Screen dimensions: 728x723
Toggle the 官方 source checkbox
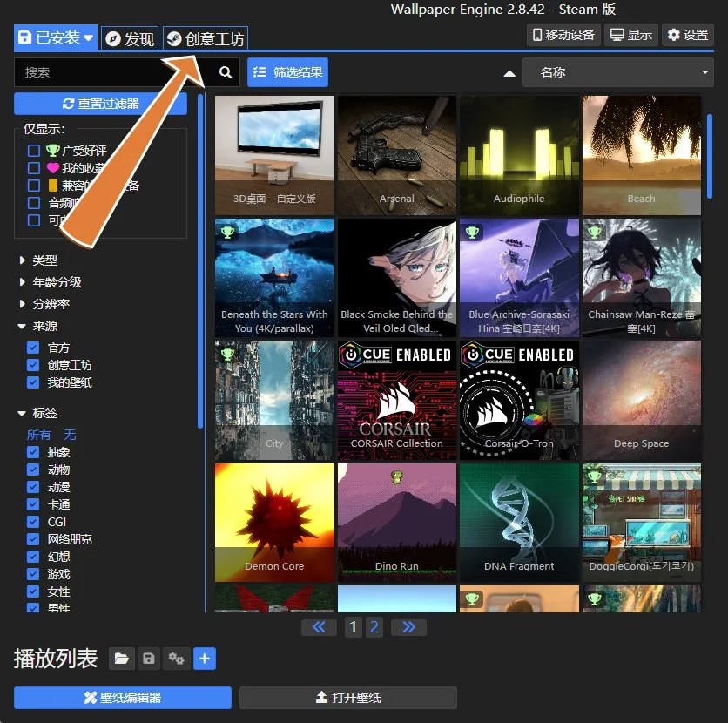click(x=33, y=348)
